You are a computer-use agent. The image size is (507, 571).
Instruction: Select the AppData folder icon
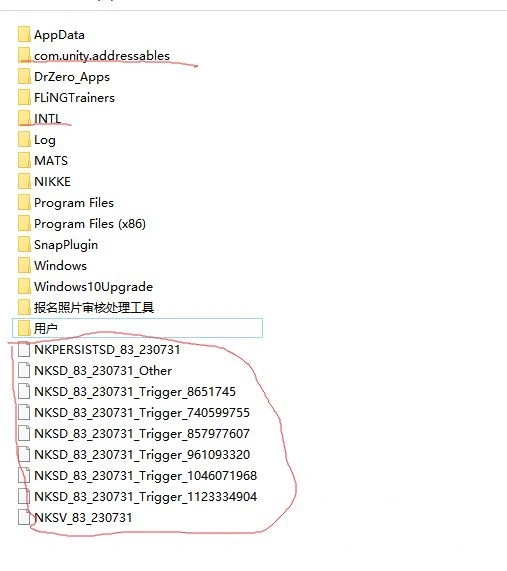point(24,34)
